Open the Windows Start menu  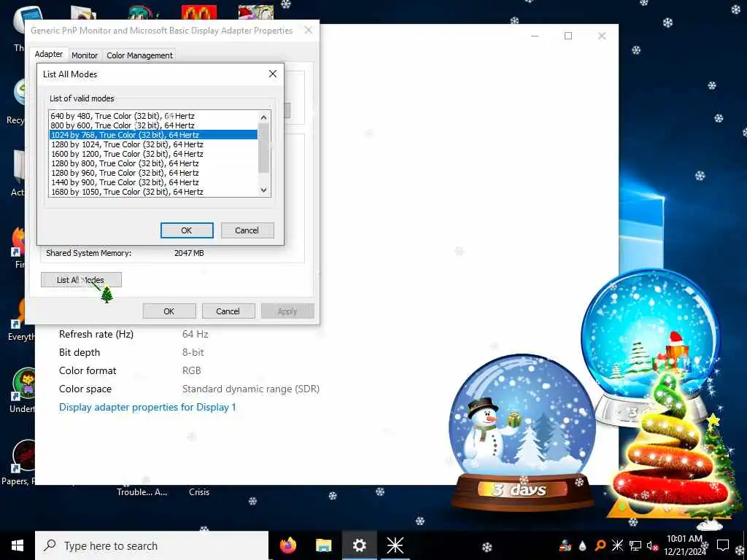(18, 545)
